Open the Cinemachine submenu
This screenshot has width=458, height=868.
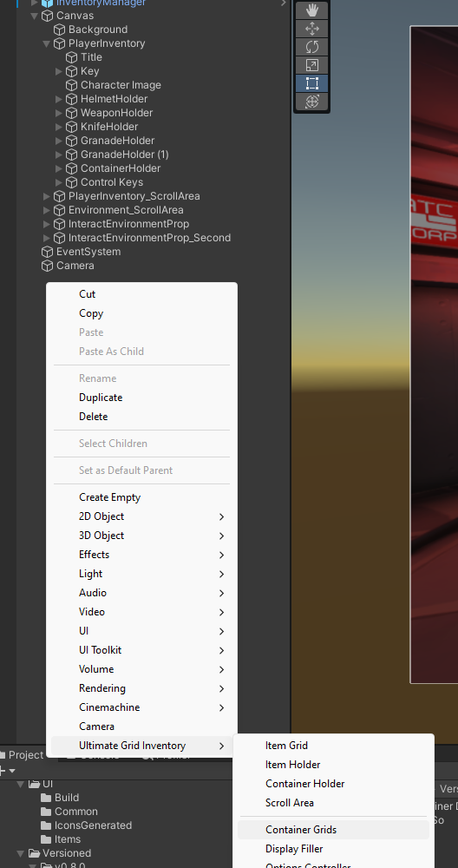point(141,707)
